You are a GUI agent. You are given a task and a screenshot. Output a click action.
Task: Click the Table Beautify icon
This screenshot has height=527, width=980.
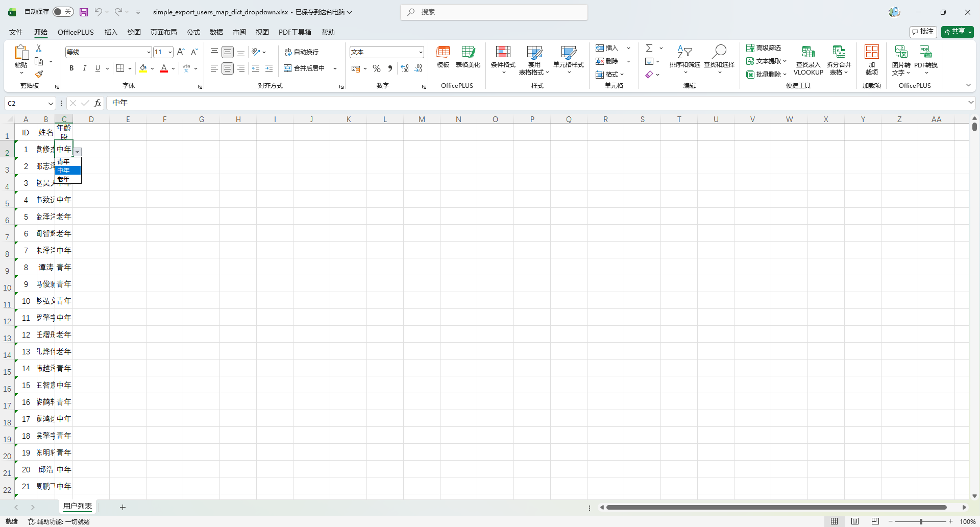click(468, 52)
